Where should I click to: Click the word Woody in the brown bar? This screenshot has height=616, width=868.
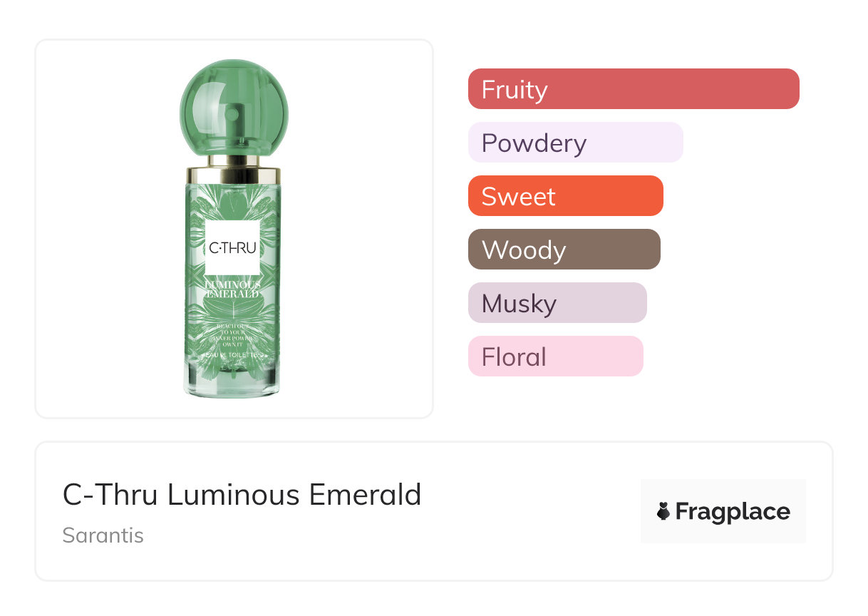point(524,250)
